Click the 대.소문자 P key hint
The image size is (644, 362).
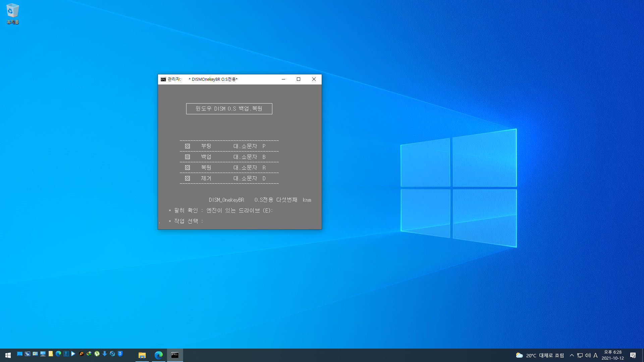pyautogui.click(x=250, y=146)
